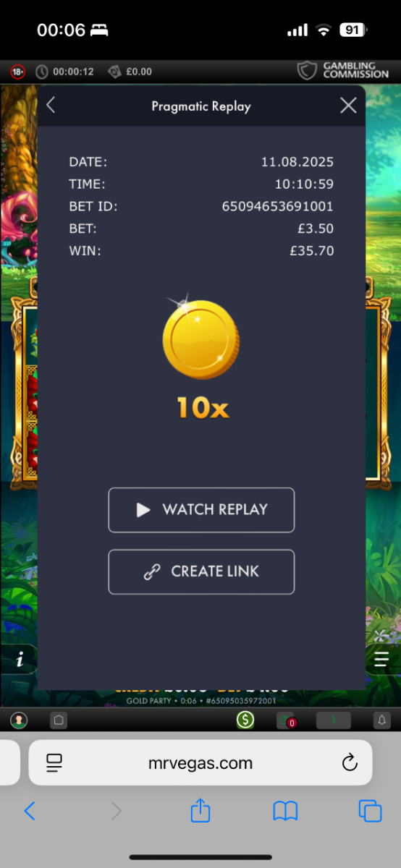Open Safari page reader menu icon

(54, 762)
